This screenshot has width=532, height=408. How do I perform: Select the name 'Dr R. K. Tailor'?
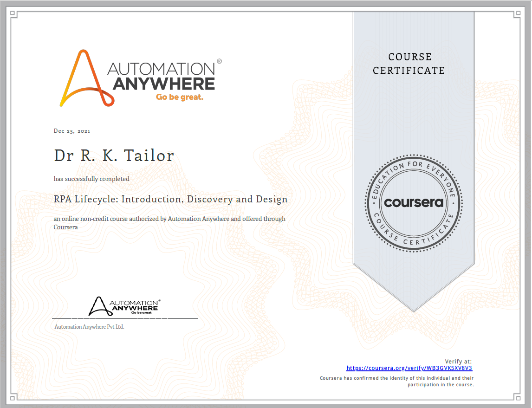(x=114, y=155)
